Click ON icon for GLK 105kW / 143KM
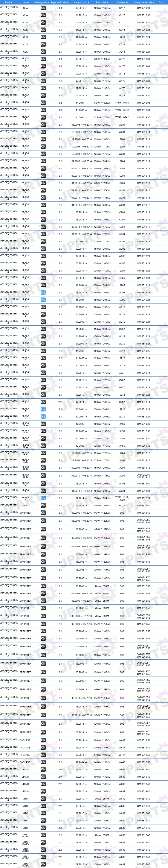168x868 pixels. 43,476
